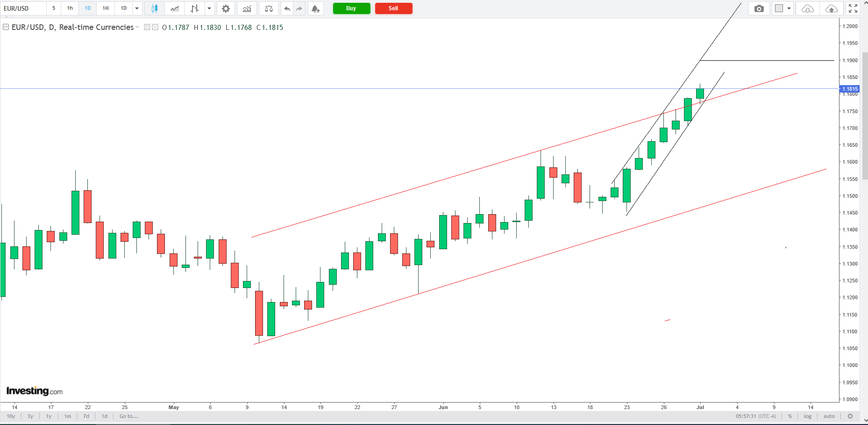Undo the last chart action

(x=287, y=8)
